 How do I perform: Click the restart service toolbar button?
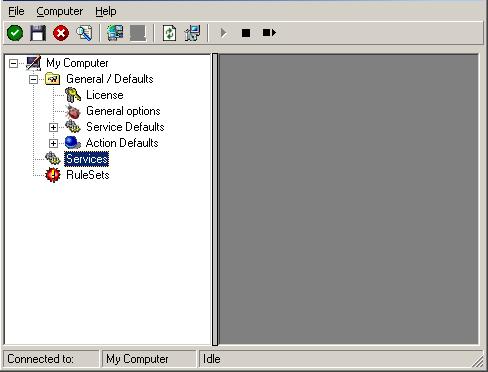pos(269,33)
